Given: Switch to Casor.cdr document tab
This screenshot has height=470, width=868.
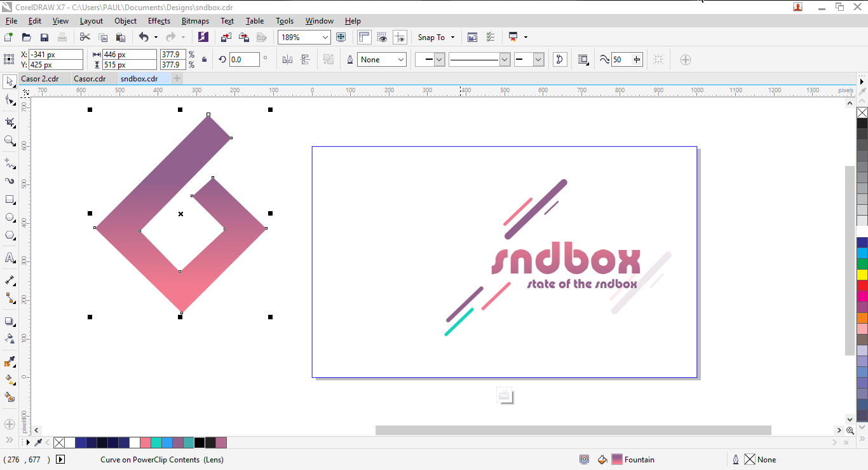Looking at the screenshot, I should (90, 79).
